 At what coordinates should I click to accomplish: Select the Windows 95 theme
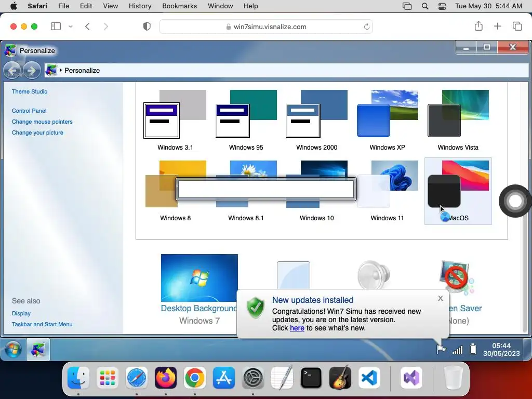[246, 120]
